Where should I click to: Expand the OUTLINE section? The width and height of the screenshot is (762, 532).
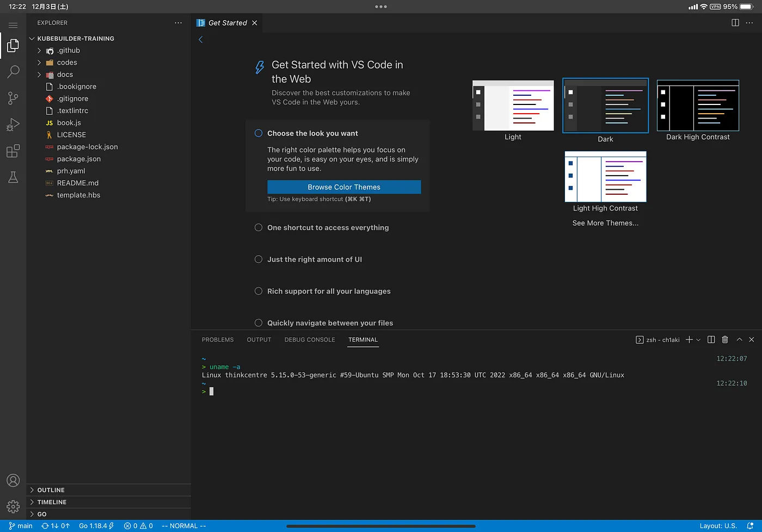(x=51, y=490)
